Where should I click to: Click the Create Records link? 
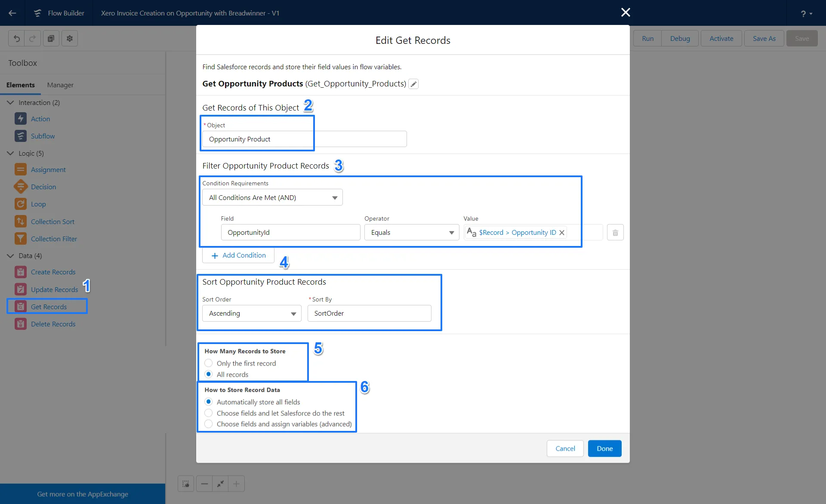coord(53,272)
